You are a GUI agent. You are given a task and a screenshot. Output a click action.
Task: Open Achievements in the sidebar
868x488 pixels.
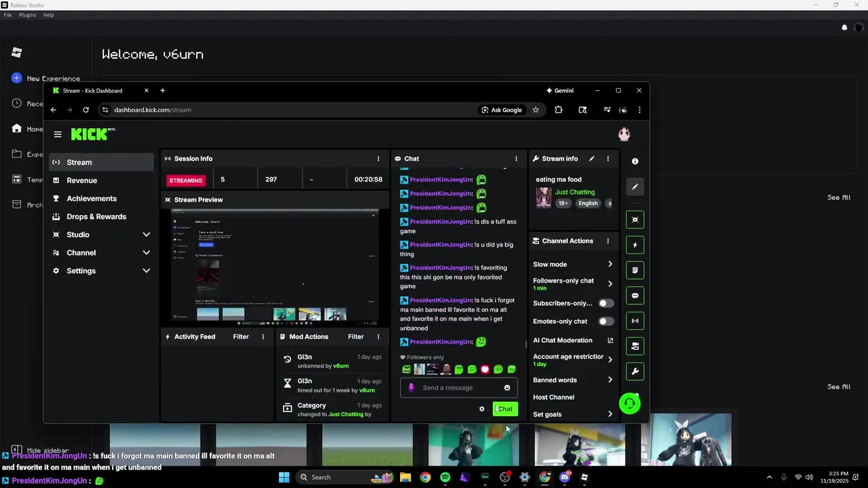tap(102, 199)
